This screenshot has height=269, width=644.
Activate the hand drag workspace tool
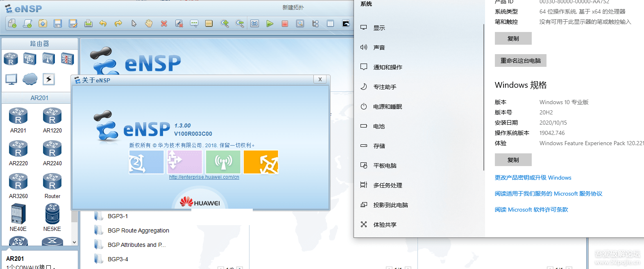click(149, 23)
